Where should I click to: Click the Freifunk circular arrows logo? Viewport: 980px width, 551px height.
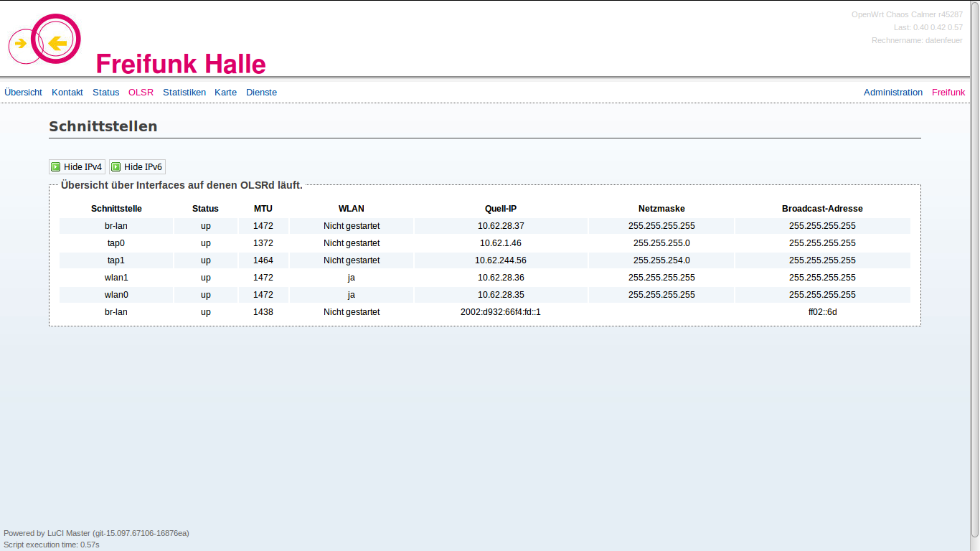(x=44, y=41)
